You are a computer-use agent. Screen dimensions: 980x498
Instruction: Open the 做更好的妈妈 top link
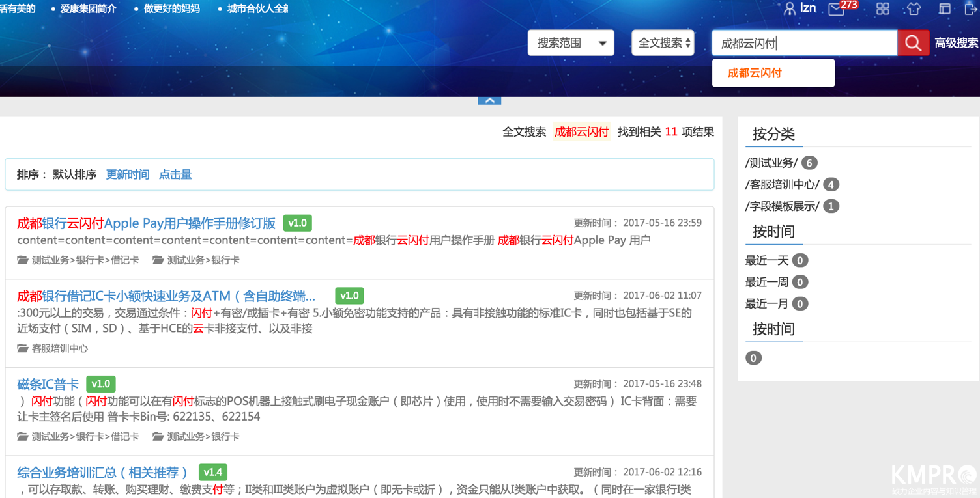tap(171, 8)
